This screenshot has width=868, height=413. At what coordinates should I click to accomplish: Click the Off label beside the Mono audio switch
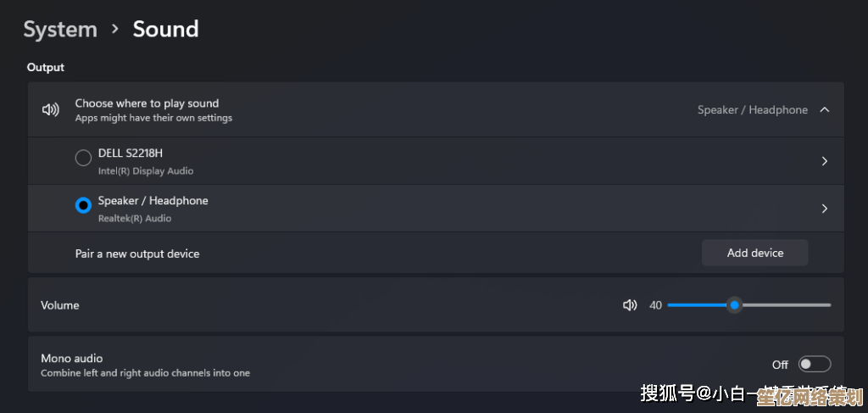pyautogui.click(x=780, y=365)
